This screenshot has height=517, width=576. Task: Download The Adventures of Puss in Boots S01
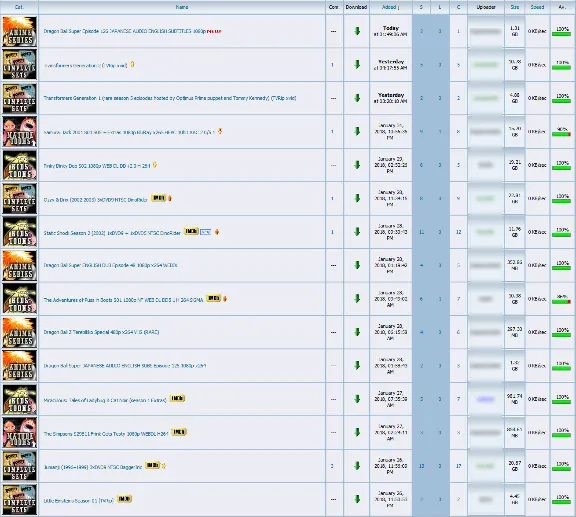point(357,299)
